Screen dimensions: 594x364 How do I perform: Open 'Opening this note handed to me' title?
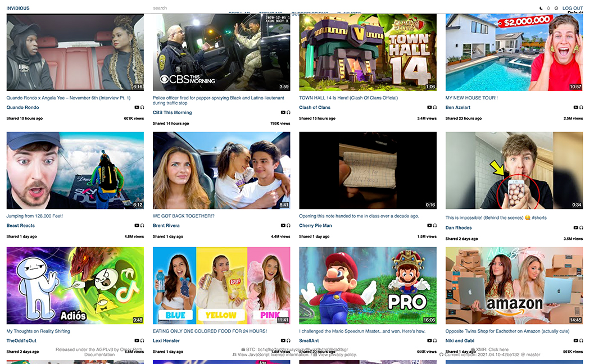(x=359, y=216)
